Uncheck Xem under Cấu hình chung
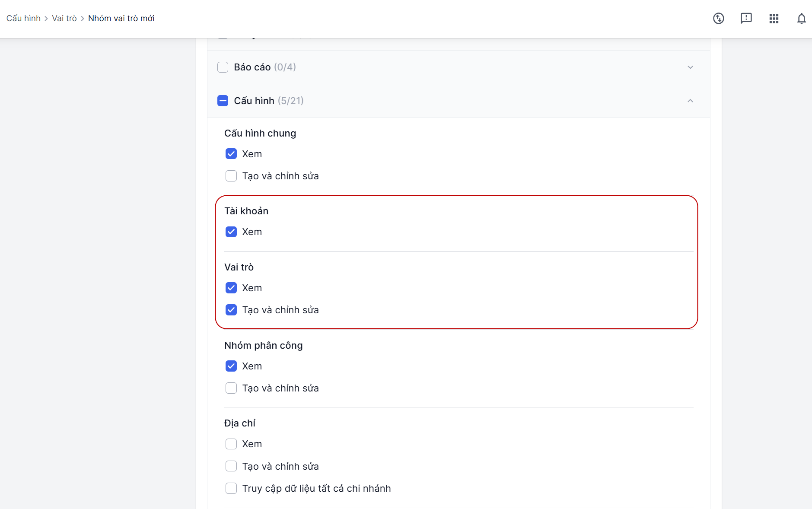The width and height of the screenshot is (812, 509). [231, 154]
